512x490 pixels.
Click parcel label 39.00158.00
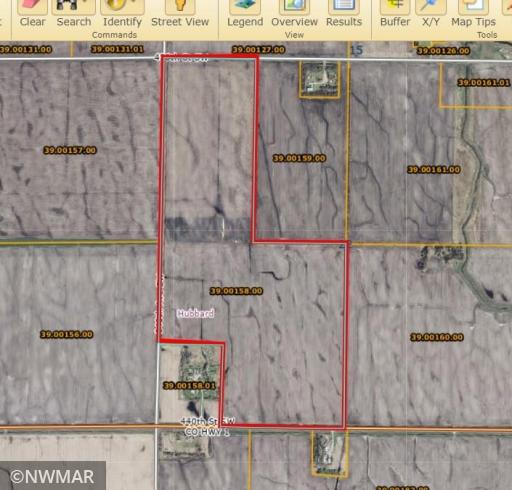point(236,291)
